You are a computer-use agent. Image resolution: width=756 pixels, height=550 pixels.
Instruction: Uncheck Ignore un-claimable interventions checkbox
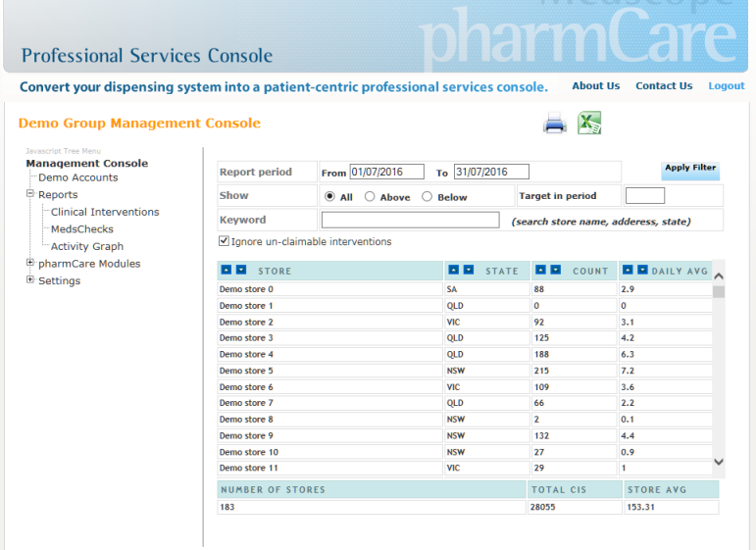coord(224,241)
